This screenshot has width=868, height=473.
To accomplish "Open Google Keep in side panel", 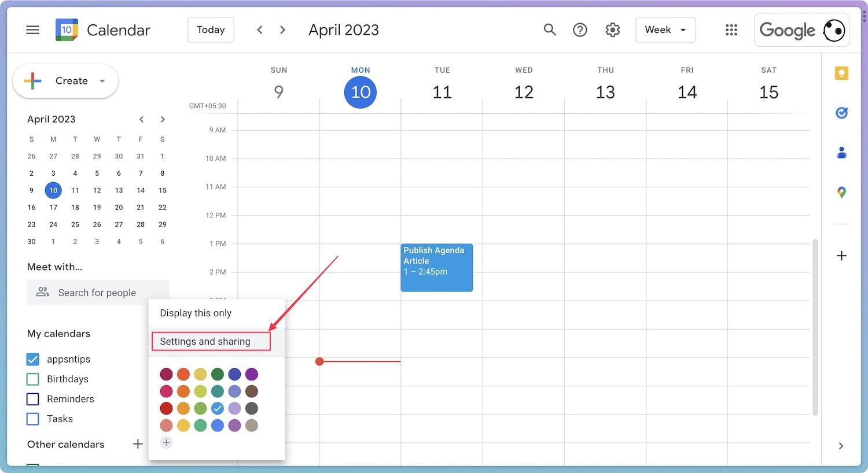I will pyautogui.click(x=841, y=73).
